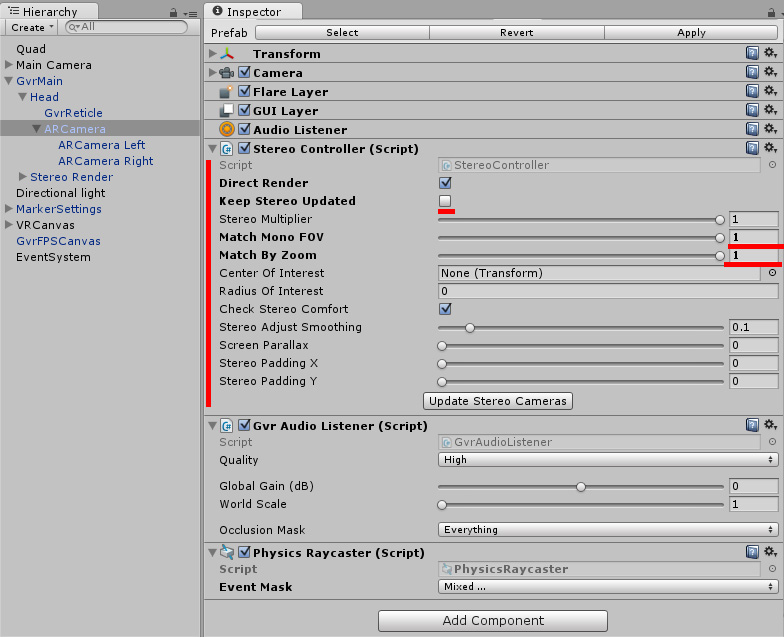Expand the Camera component

[x=212, y=72]
